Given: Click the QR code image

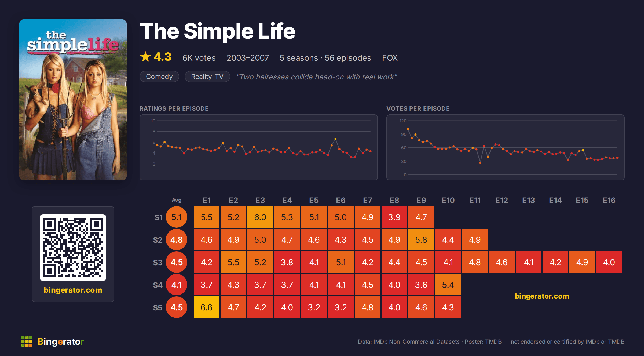Looking at the screenshot, I should (x=73, y=248).
